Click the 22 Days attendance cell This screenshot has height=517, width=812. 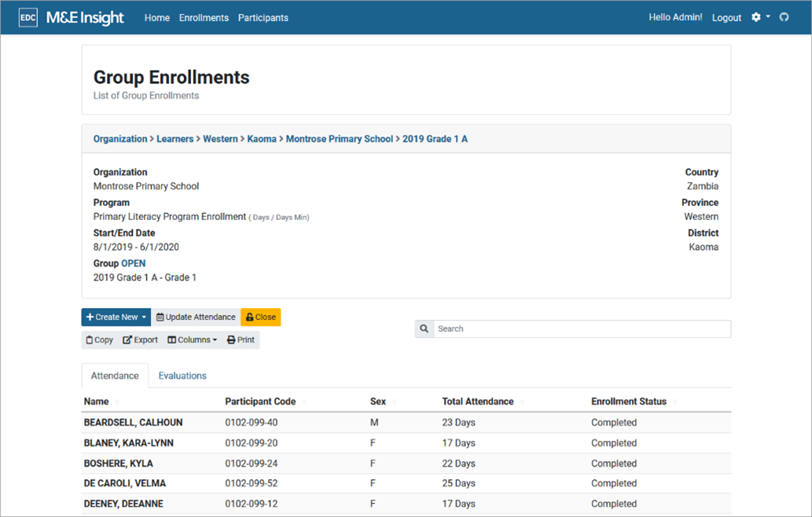[459, 463]
